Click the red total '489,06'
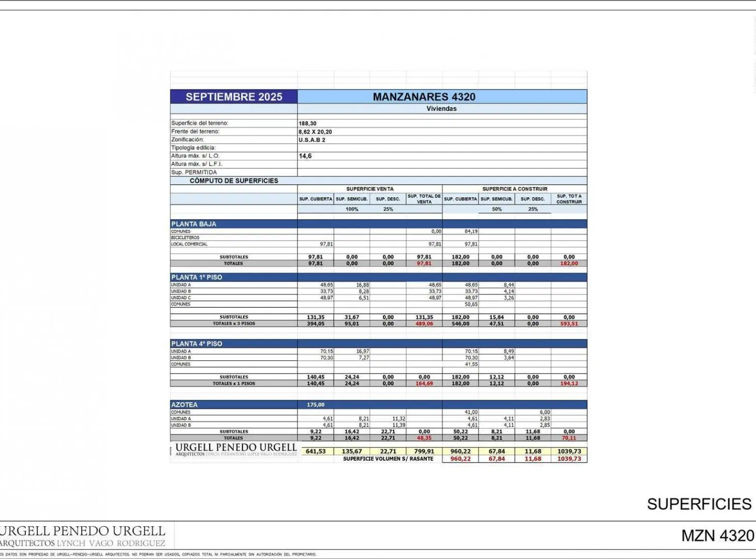The image size is (756, 559). click(x=424, y=324)
